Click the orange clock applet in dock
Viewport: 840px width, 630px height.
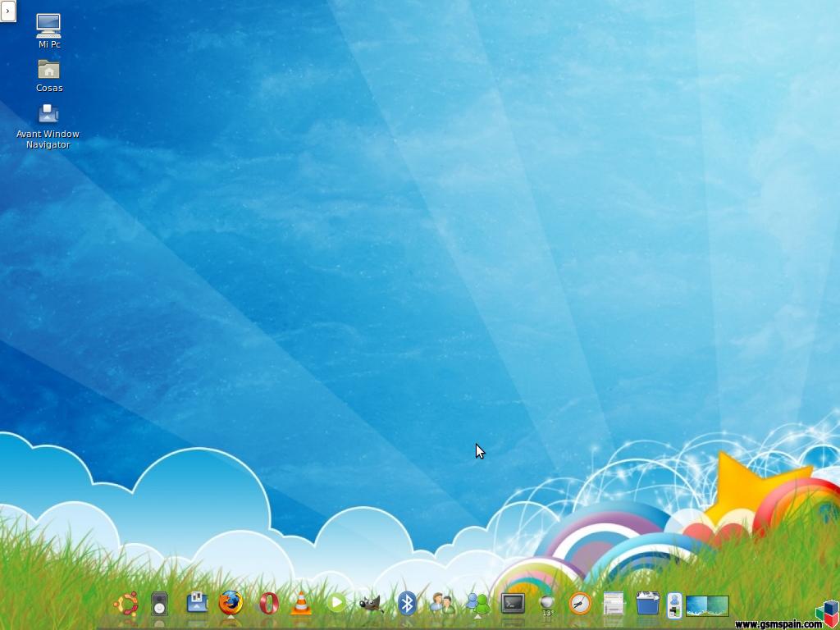point(580,604)
